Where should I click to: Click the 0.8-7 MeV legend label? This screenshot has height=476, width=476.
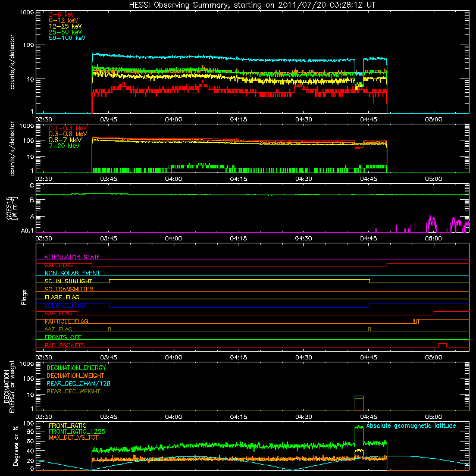pyautogui.click(x=65, y=140)
